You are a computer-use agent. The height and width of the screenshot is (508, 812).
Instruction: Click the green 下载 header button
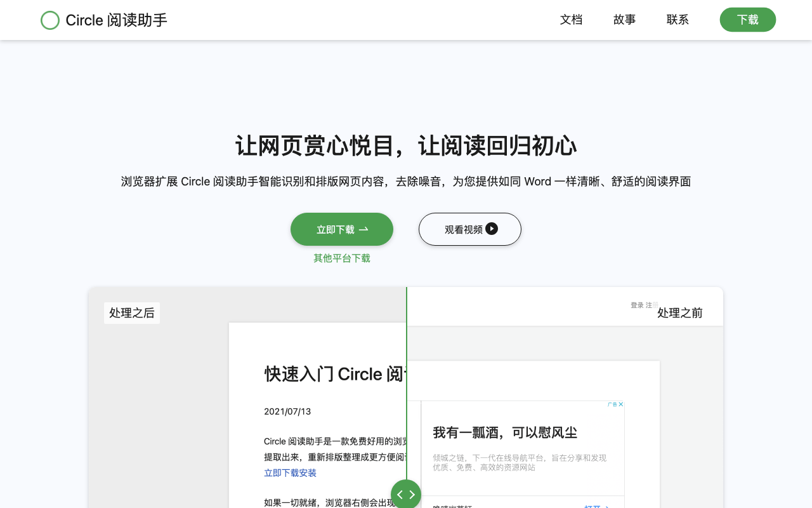click(x=748, y=20)
